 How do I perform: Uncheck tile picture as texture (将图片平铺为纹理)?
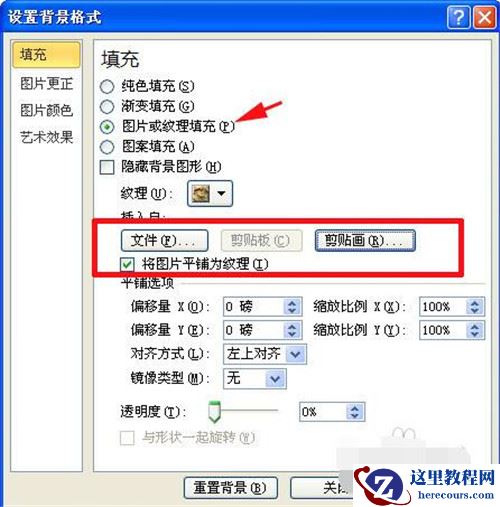coord(127,265)
